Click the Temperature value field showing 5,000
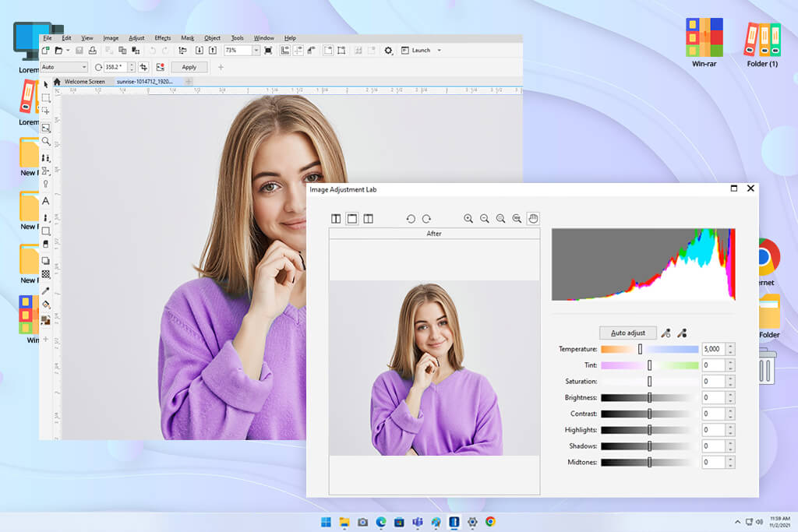The image size is (798, 532). point(714,349)
